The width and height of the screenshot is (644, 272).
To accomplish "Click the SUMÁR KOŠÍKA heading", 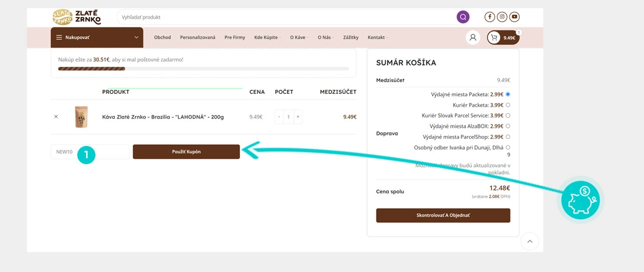I will click(x=406, y=63).
